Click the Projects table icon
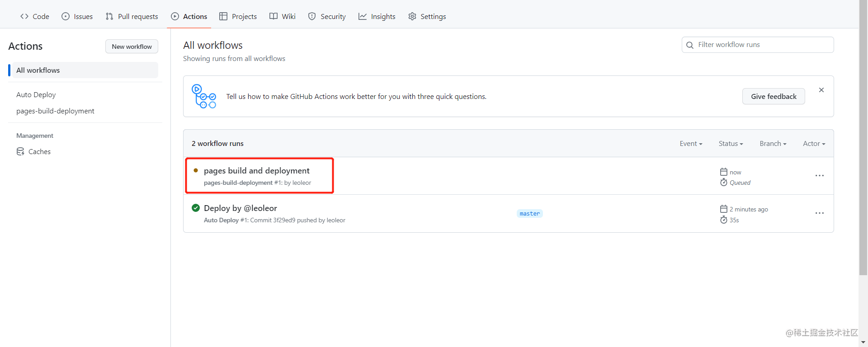The image size is (868, 347). 223,16
